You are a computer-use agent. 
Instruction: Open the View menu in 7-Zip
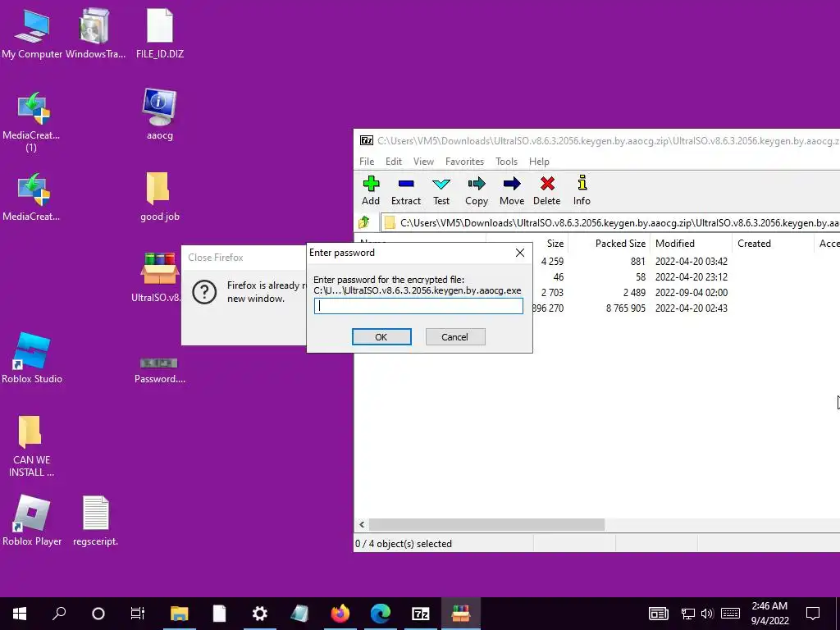[x=423, y=162]
